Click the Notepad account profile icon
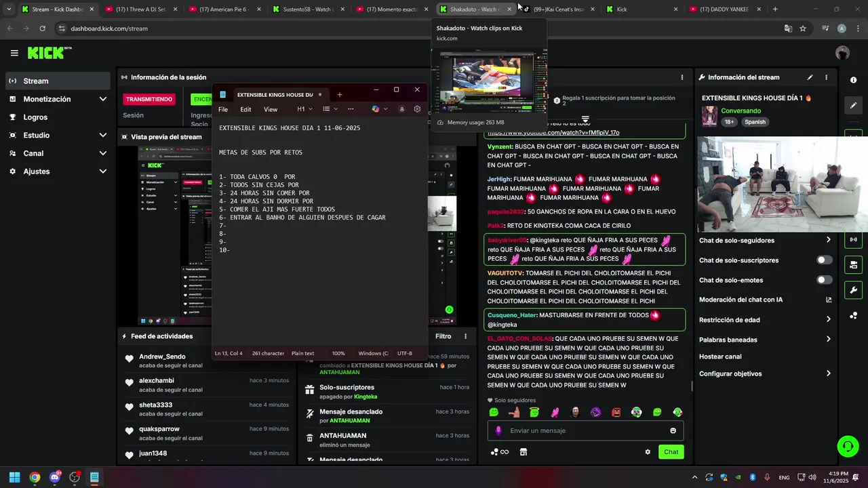868x488 pixels. point(402,109)
